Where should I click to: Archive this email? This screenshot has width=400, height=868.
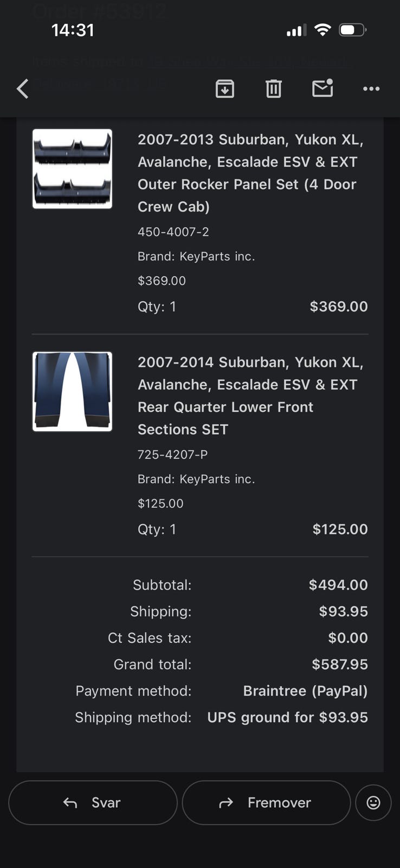[x=225, y=88]
